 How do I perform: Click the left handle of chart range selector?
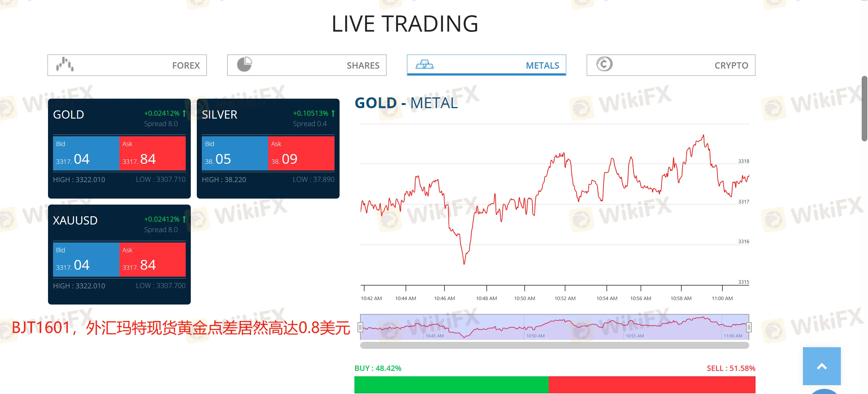click(360, 327)
